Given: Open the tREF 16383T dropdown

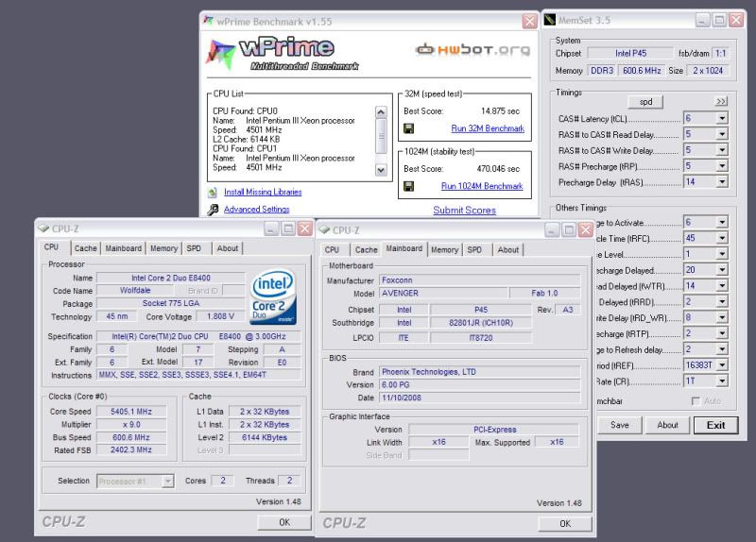Looking at the screenshot, I should (x=722, y=365).
